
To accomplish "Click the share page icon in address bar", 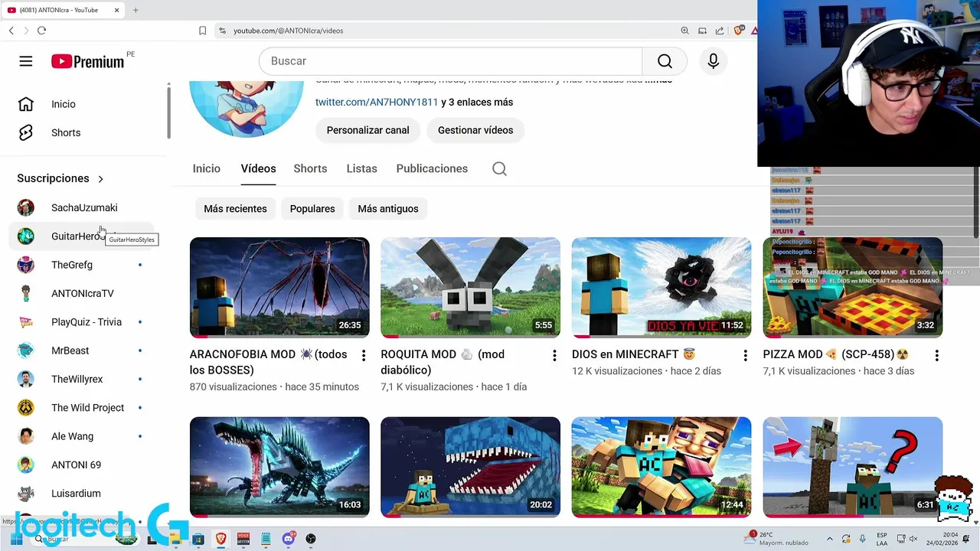I will coord(720,31).
